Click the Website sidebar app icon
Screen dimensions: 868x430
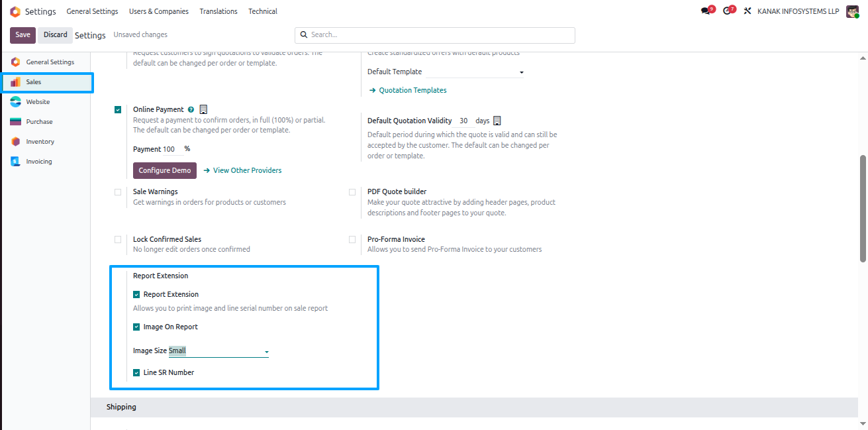coord(15,102)
